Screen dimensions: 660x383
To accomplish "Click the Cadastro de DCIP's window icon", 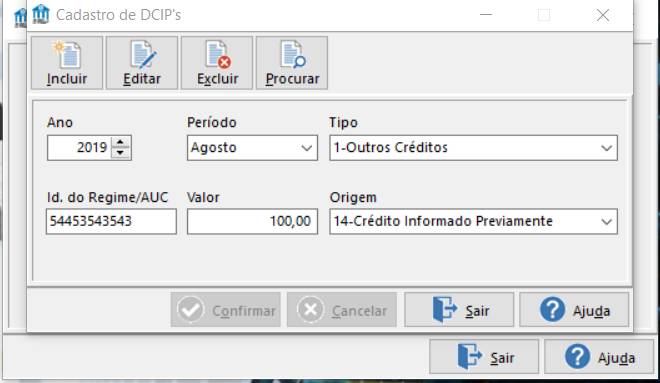I will click(41, 14).
